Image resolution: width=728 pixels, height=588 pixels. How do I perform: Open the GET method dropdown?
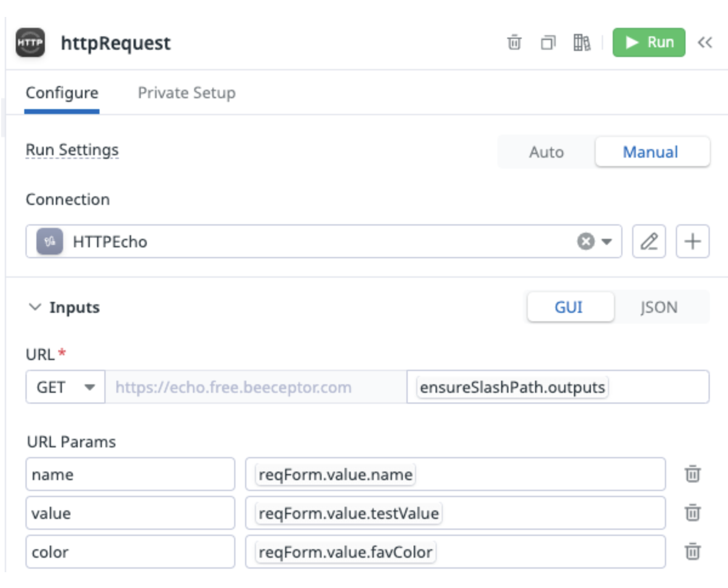click(64, 387)
